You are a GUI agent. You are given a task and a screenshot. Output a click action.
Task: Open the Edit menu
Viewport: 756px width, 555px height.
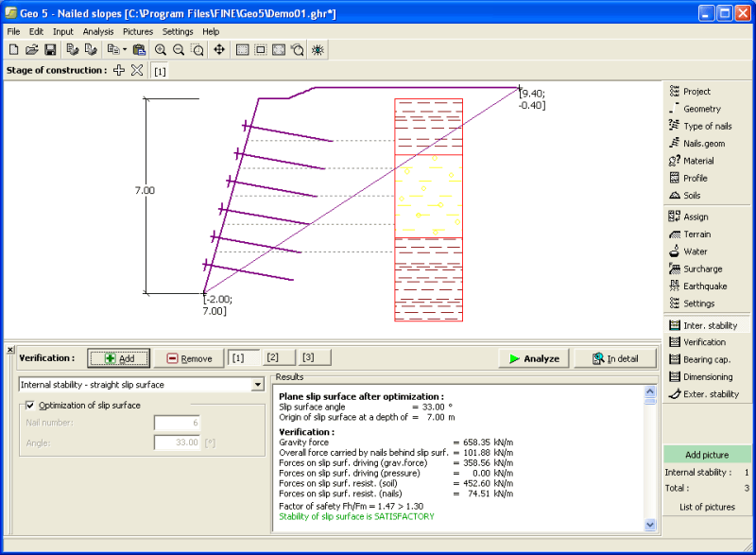click(36, 32)
